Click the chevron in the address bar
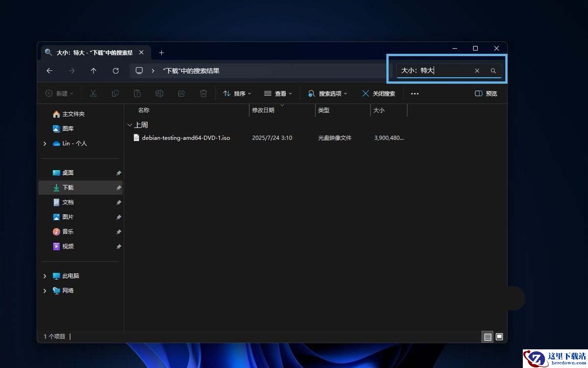This screenshot has height=368, width=588. tap(153, 71)
